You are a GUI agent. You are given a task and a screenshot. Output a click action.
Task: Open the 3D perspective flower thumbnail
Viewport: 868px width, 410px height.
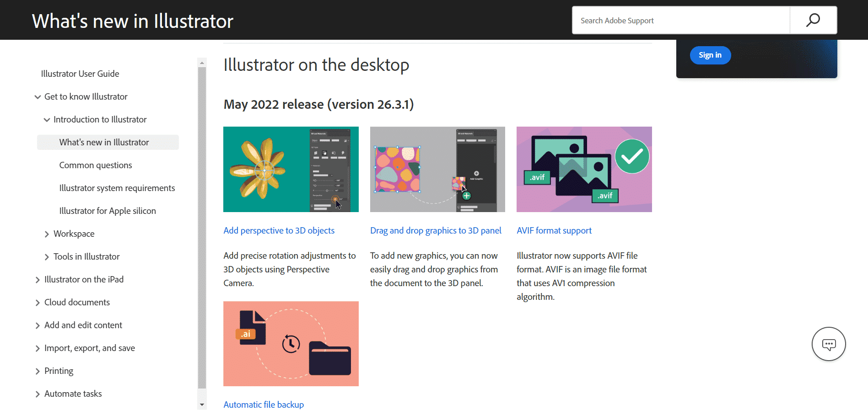[x=291, y=169]
